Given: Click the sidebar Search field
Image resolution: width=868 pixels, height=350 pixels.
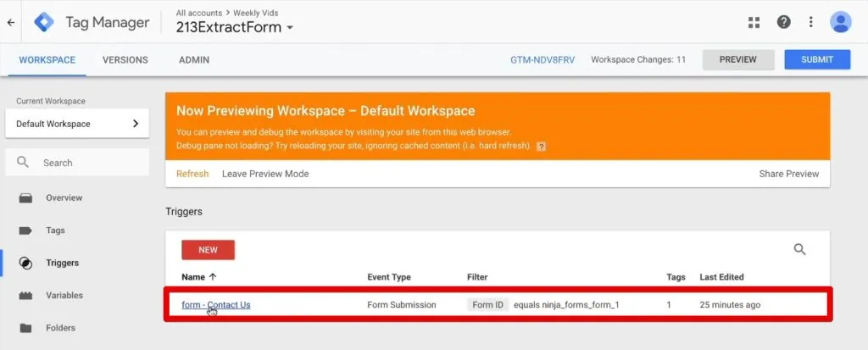Looking at the screenshot, I should coord(77,163).
